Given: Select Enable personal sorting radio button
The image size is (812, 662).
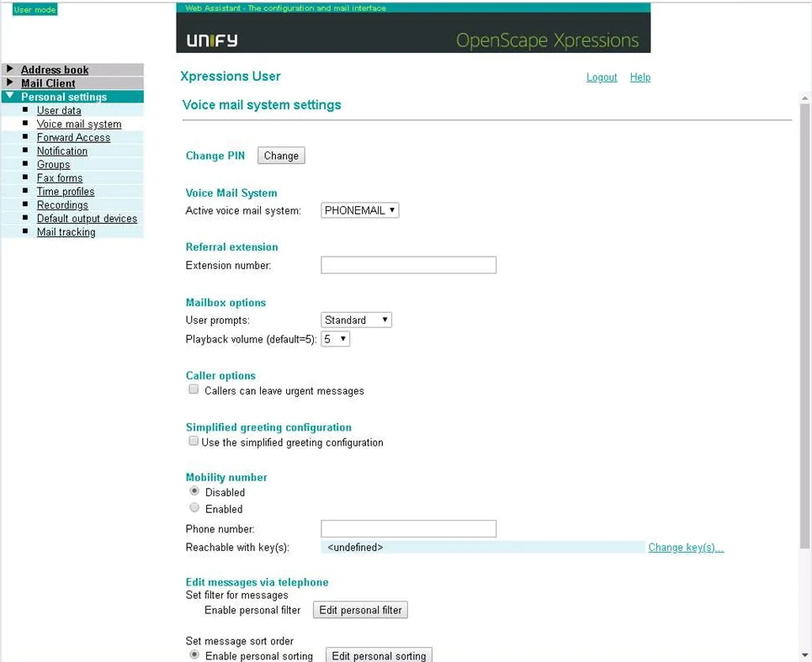Looking at the screenshot, I should point(194,654).
